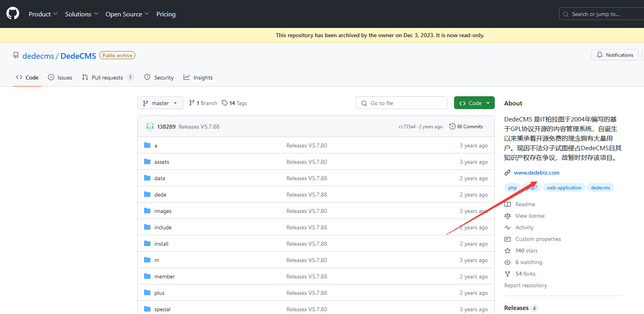Open the Issues tab
The image size is (644, 314).
(60, 78)
